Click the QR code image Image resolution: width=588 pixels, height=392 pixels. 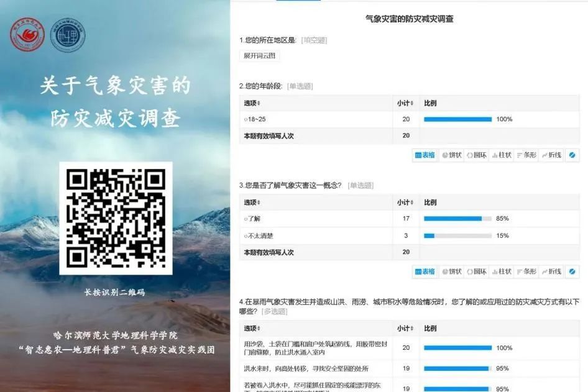click(116, 218)
